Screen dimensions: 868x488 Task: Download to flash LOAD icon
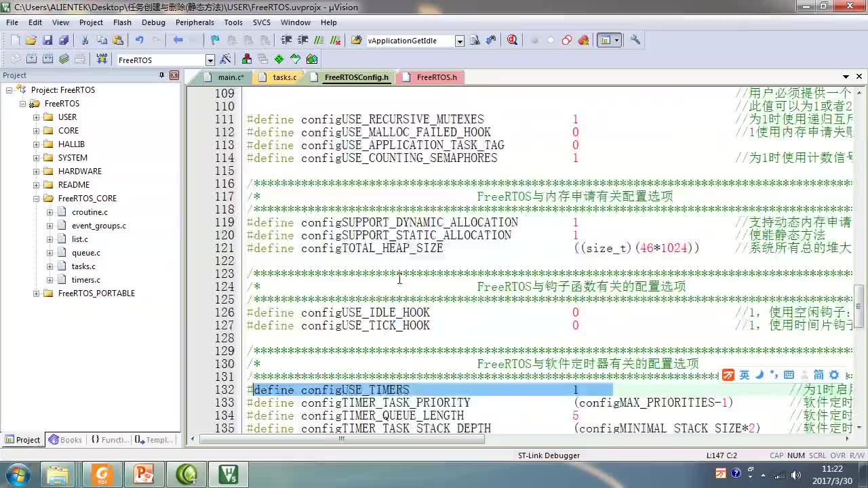pos(102,59)
